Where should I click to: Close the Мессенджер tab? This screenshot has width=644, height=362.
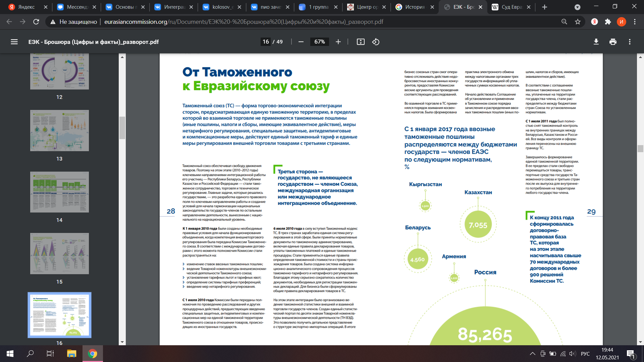94,7
